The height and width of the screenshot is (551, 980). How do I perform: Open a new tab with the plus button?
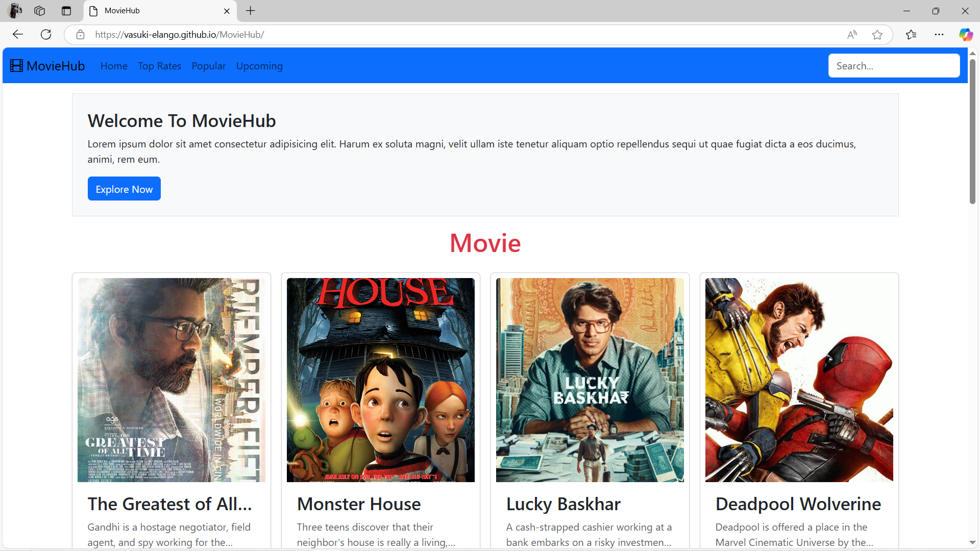[251, 11]
